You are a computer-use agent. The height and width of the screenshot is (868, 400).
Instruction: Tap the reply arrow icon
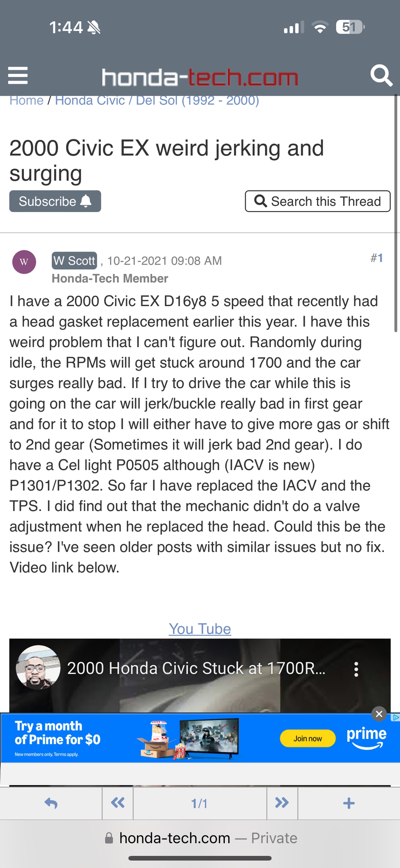coord(51,803)
